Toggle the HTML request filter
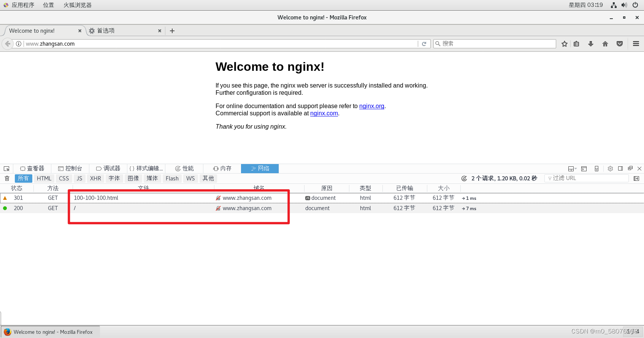 pyautogui.click(x=44, y=179)
